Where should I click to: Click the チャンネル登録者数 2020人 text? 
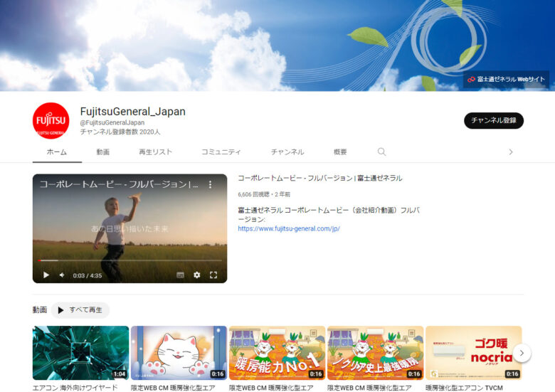click(x=120, y=132)
